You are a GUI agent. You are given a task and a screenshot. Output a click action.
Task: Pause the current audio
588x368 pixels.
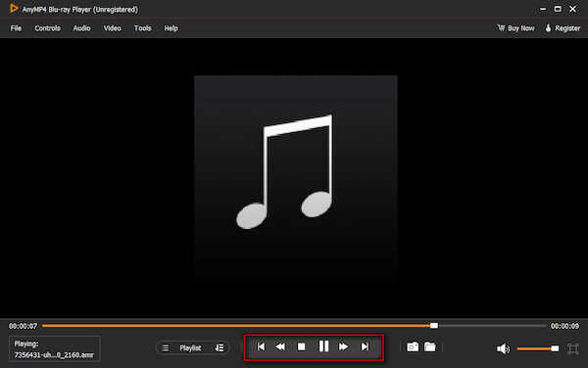[x=323, y=346]
